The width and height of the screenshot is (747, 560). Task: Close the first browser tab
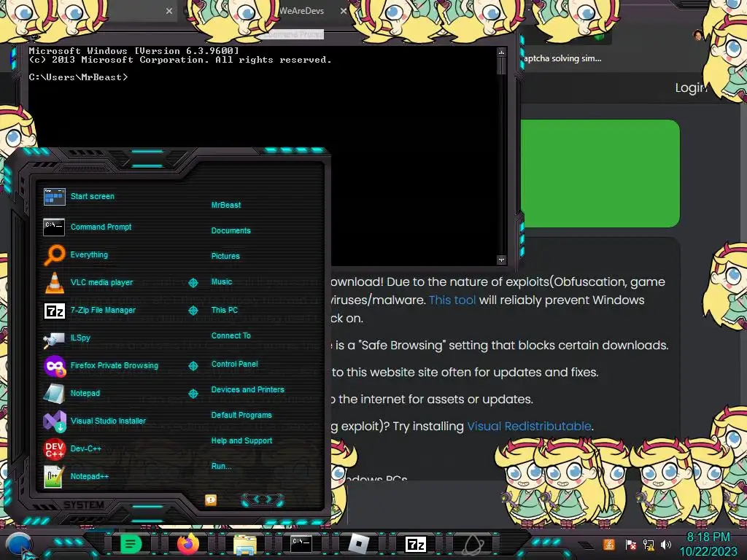(x=169, y=10)
